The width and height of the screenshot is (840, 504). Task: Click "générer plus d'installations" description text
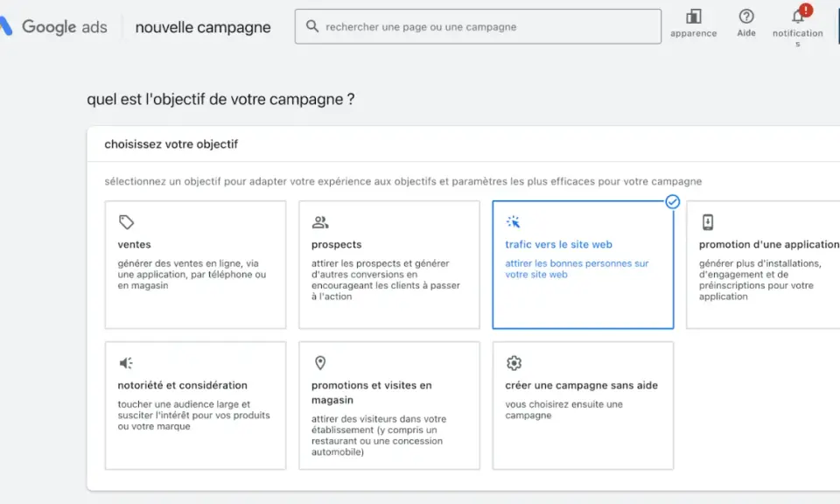[760, 280]
